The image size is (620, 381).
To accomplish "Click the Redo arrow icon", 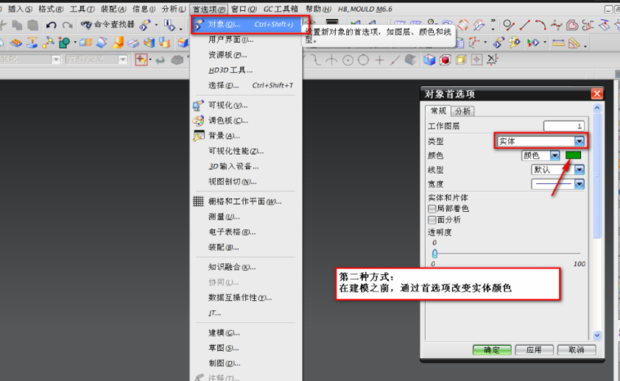I will pos(68,25).
